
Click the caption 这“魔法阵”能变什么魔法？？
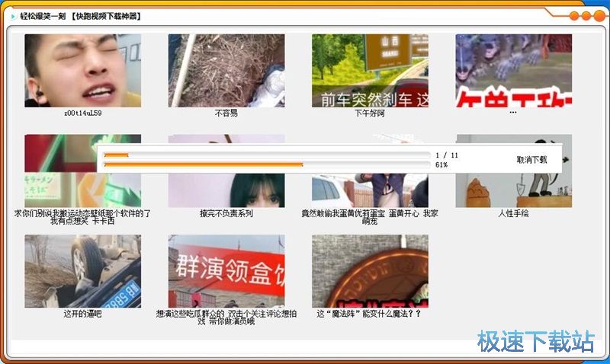369,314
